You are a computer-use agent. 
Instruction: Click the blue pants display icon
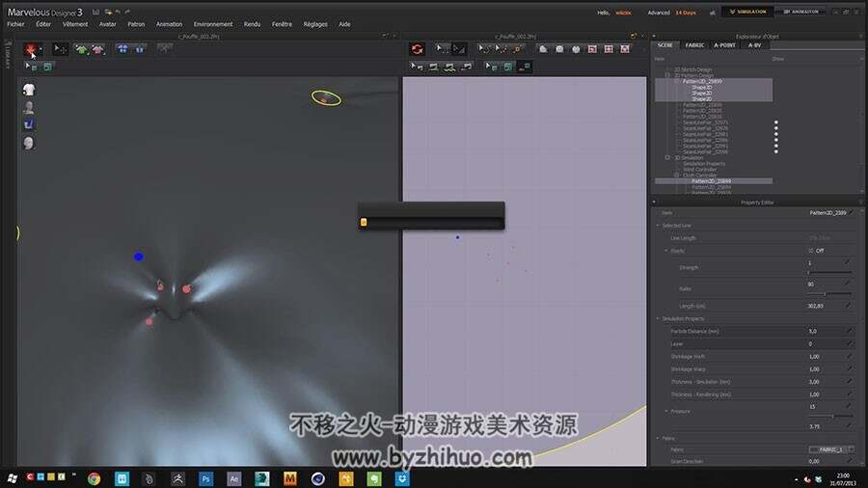click(x=29, y=124)
